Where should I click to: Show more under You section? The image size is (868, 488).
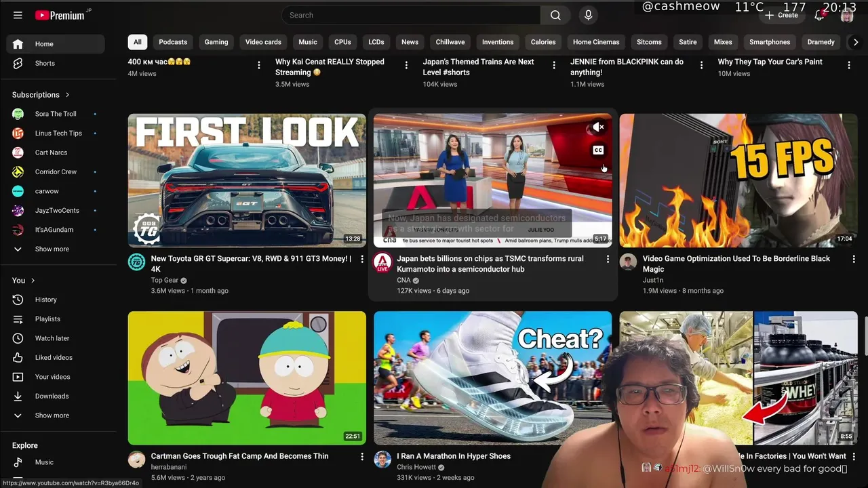[x=56, y=415]
